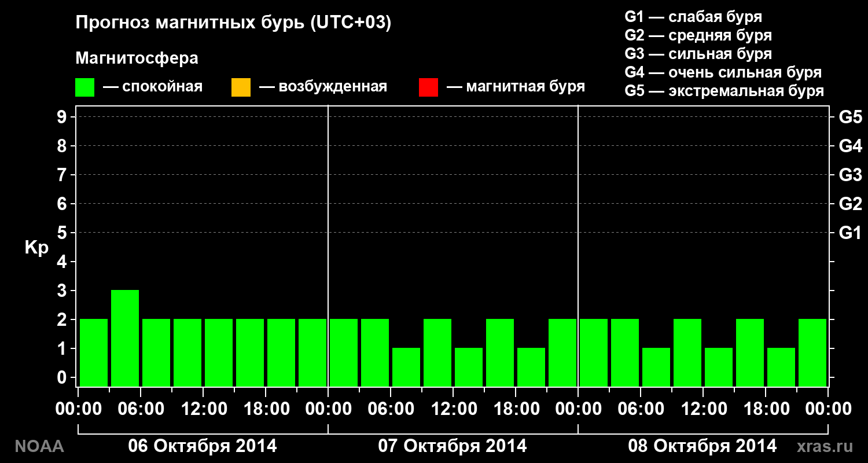Screen dimensions: 868x463
Task: Click the last 18:00 time label
Action: [x=766, y=409]
